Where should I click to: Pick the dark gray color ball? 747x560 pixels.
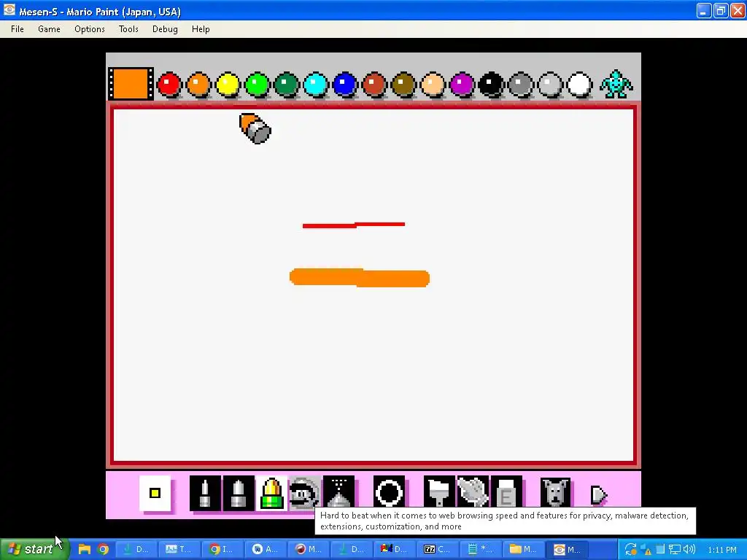[x=521, y=85]
